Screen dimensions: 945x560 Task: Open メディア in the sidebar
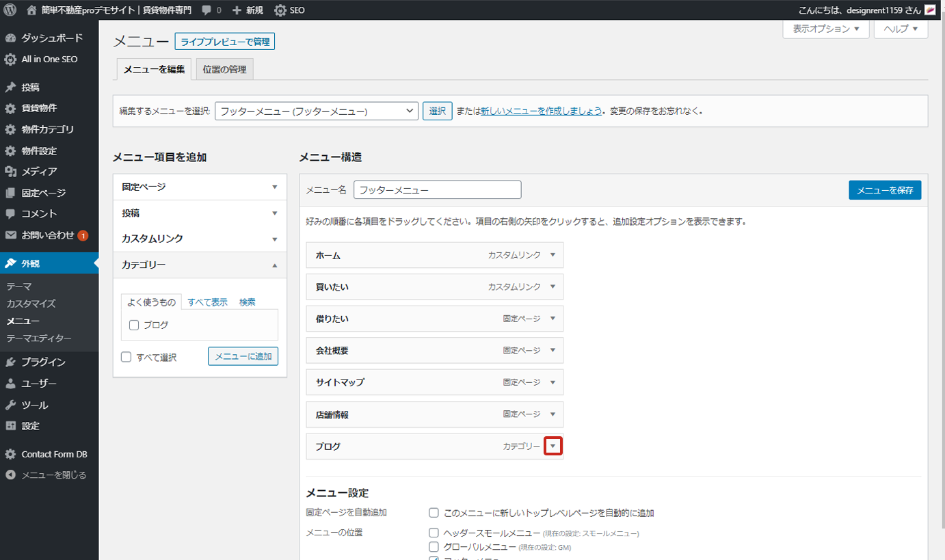(39, 172)
